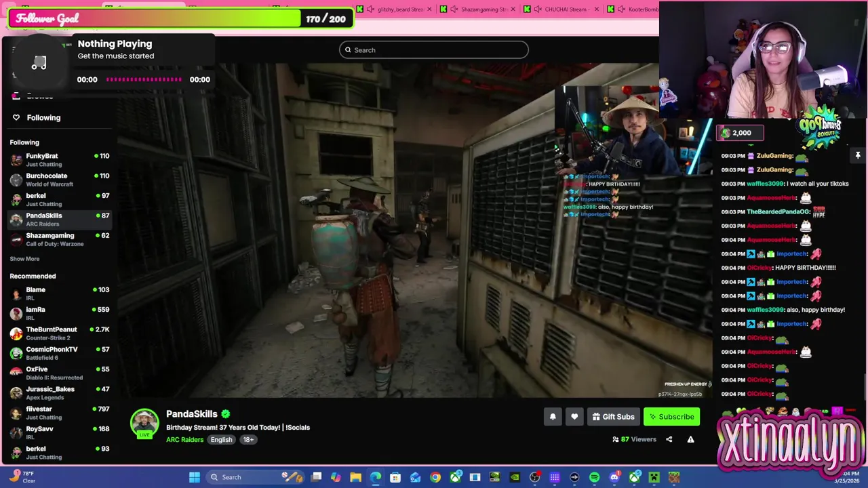Image resolution: width=868 pixels, height=488 pixels.
Task: Expand followed channels with Show more
Action: tap(24, 259)
